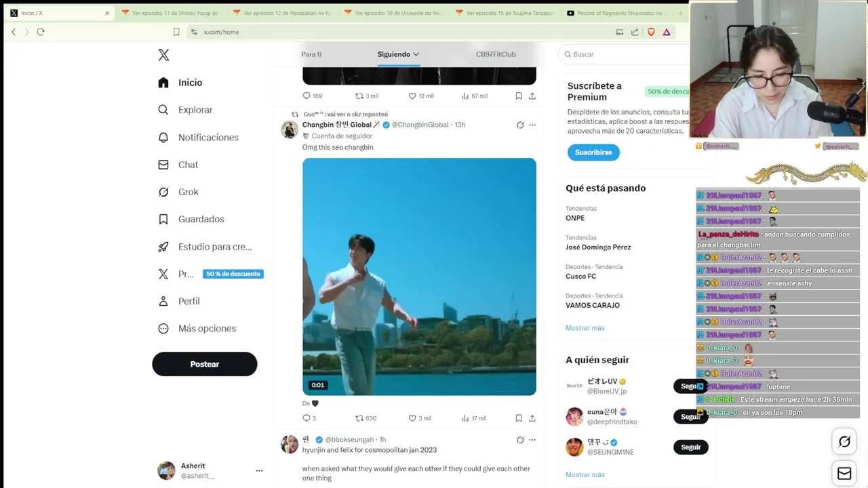
Task: Click Brave shields lion icon
Action: [x=651, y=32]
